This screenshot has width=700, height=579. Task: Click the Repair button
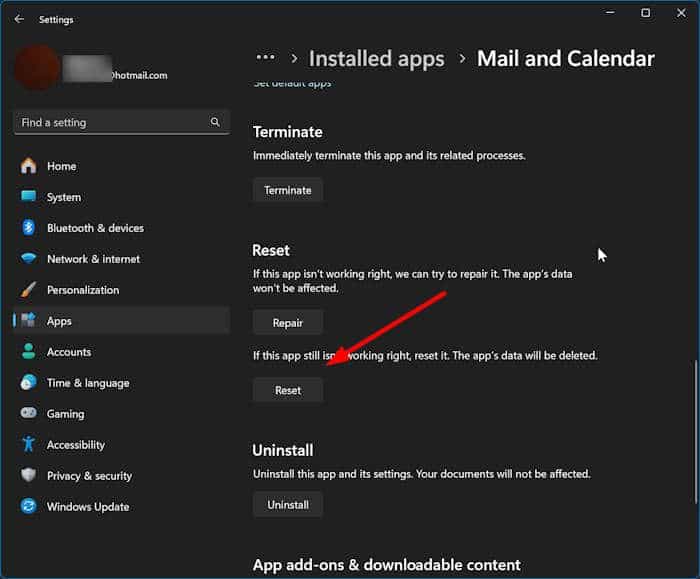click(x=288, y=322)
